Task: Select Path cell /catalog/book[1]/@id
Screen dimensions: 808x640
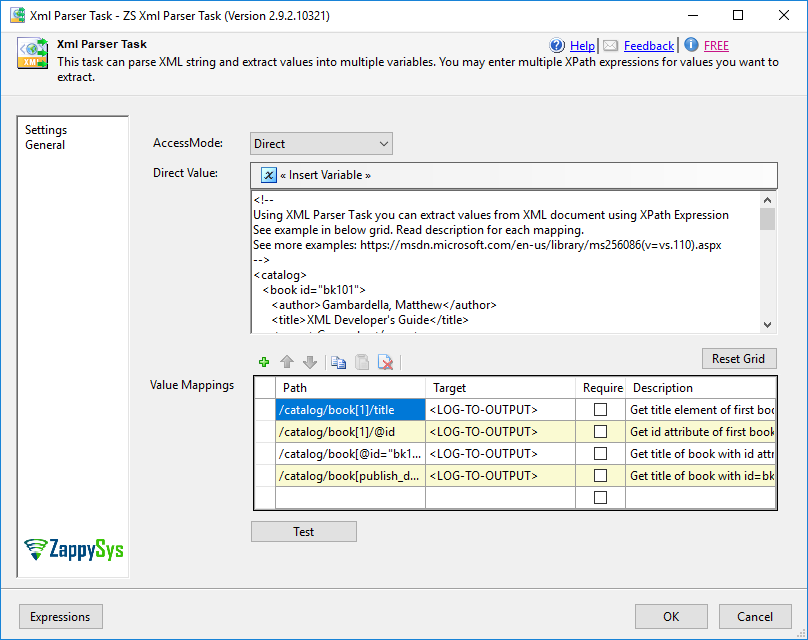Action: pyautogui.click(x=350, y=432)
